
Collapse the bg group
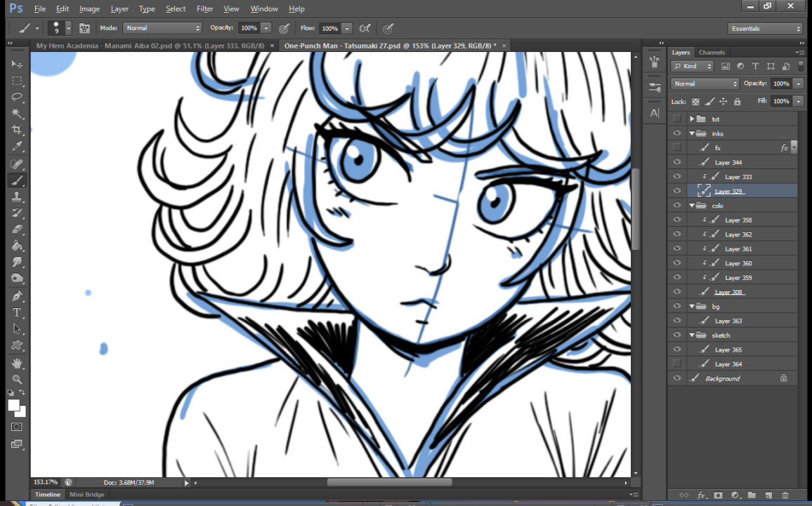coord(691,306)
